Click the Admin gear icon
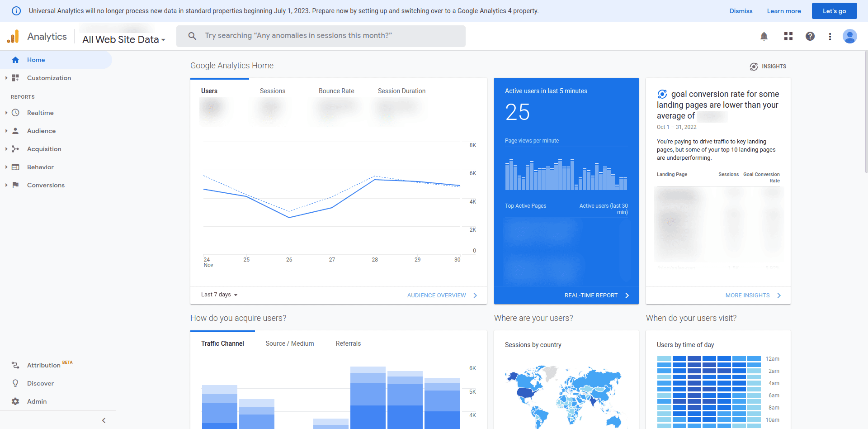 [15, 401]
